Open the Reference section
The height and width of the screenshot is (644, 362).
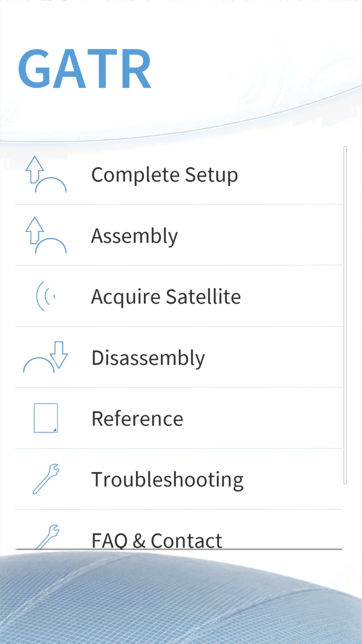tap(179, 418)
